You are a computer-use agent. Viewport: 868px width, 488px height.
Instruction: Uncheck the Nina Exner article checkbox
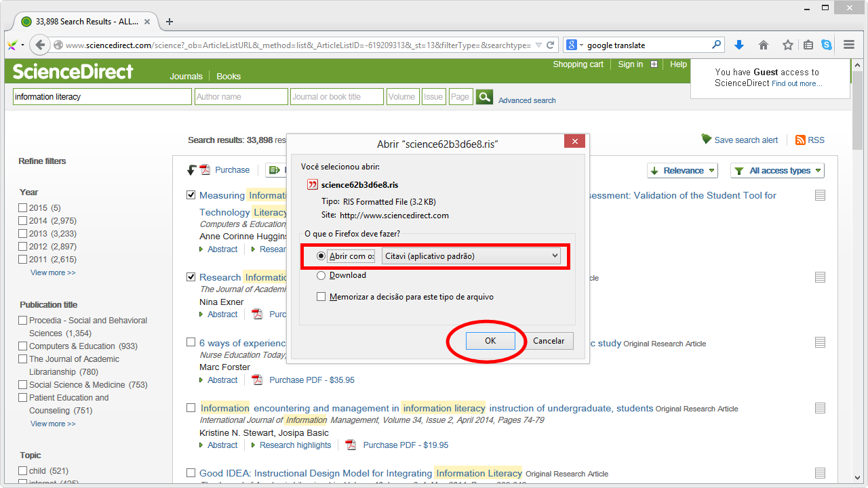tap(191, 277)
